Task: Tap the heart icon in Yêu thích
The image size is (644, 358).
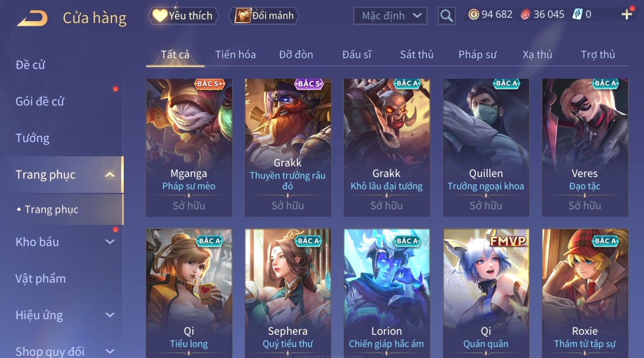Action: click(160, 16)
